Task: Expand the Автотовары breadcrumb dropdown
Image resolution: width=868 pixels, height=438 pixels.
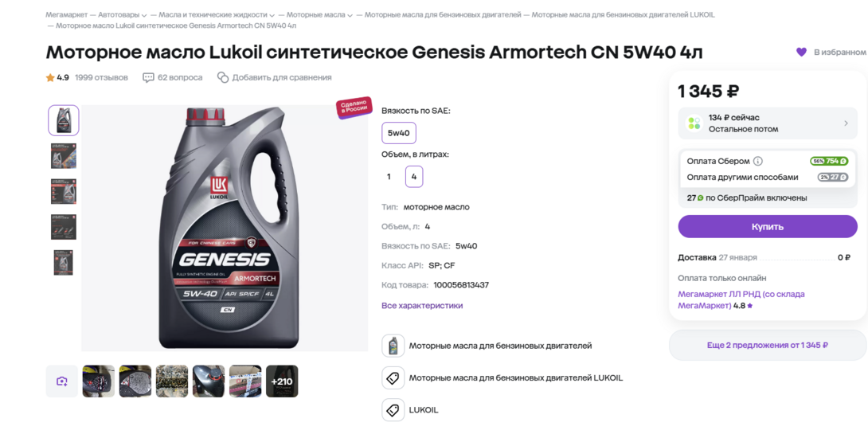Action: pos(143,15)
